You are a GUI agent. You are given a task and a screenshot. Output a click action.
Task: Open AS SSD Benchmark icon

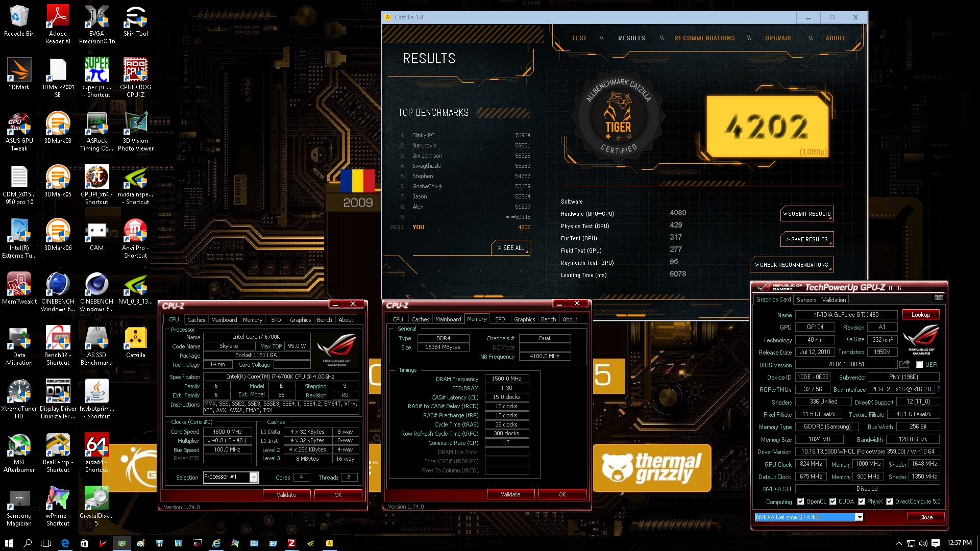97,346
